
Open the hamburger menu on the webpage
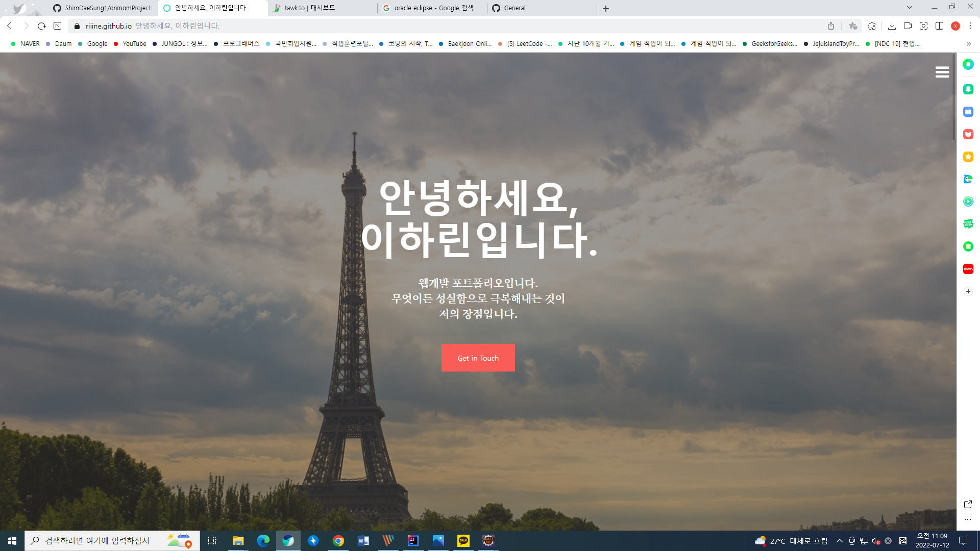click(942, 72)
